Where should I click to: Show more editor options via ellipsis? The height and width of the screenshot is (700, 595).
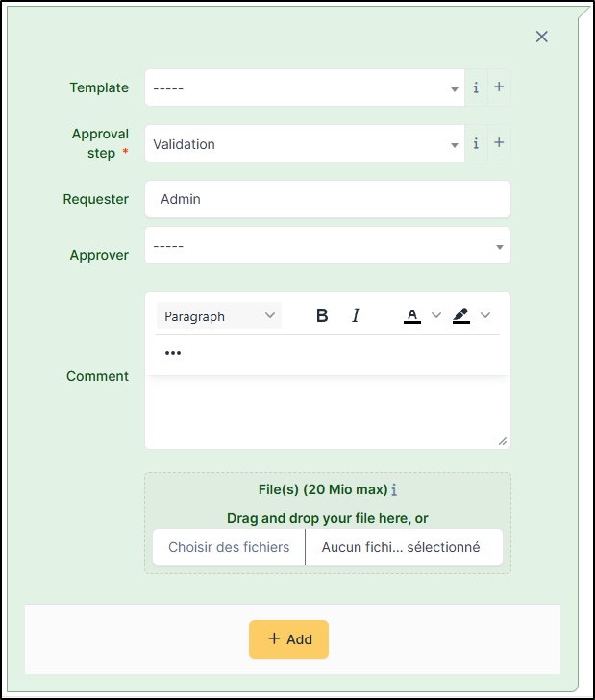(173, 353)
